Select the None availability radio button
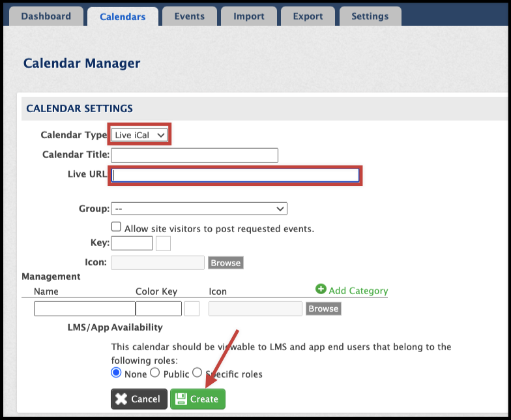The width and height of the screenshot is (511, 420). tap(117, 373)
